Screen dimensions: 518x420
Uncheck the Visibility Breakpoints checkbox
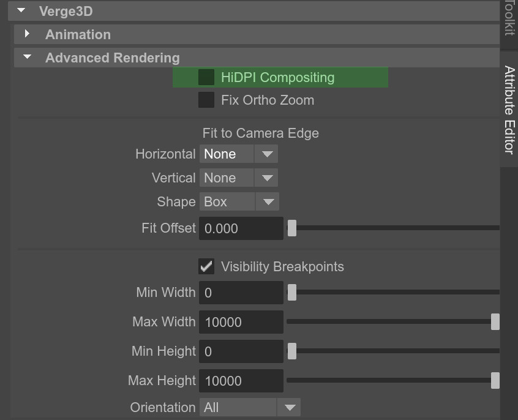(x=206, y=266)
